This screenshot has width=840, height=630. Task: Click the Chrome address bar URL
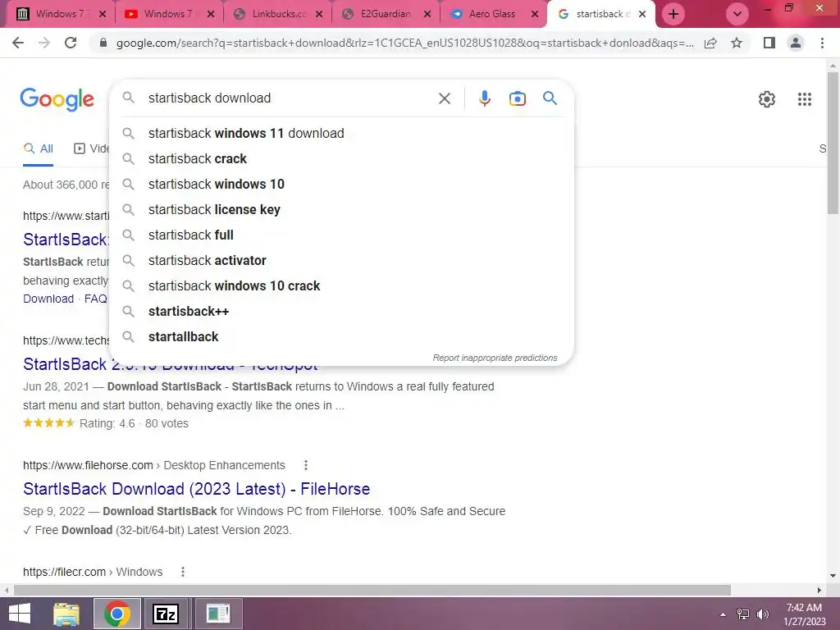tap(404, 43)
